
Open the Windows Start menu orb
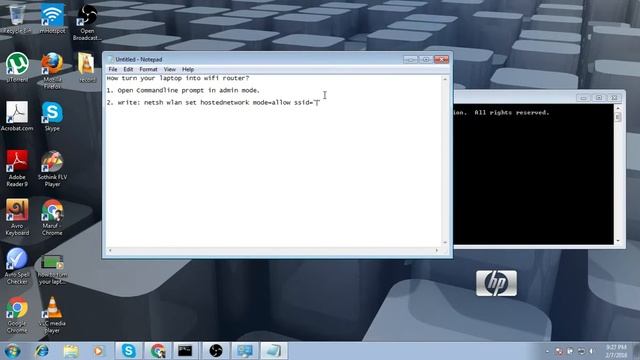click(x=13, y=351)
